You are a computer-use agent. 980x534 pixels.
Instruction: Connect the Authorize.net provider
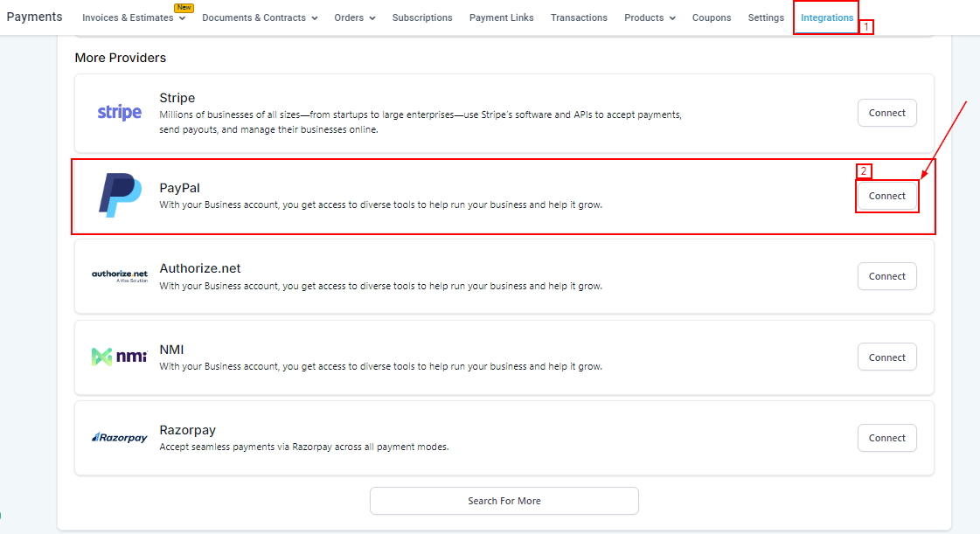click(x=886, y=276)
